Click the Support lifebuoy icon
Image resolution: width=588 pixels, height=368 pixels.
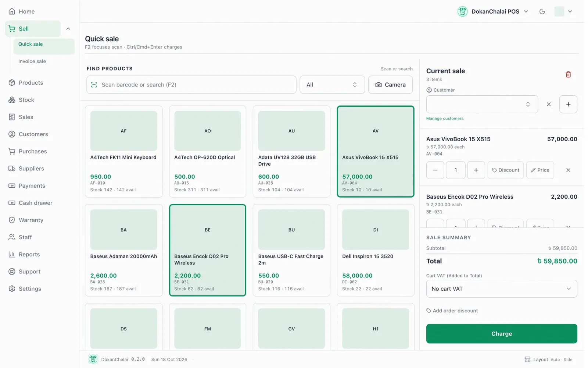click(x=12, y=272)
